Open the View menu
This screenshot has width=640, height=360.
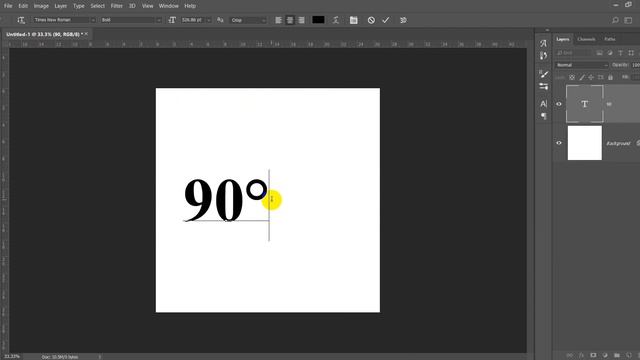(147, 6)
